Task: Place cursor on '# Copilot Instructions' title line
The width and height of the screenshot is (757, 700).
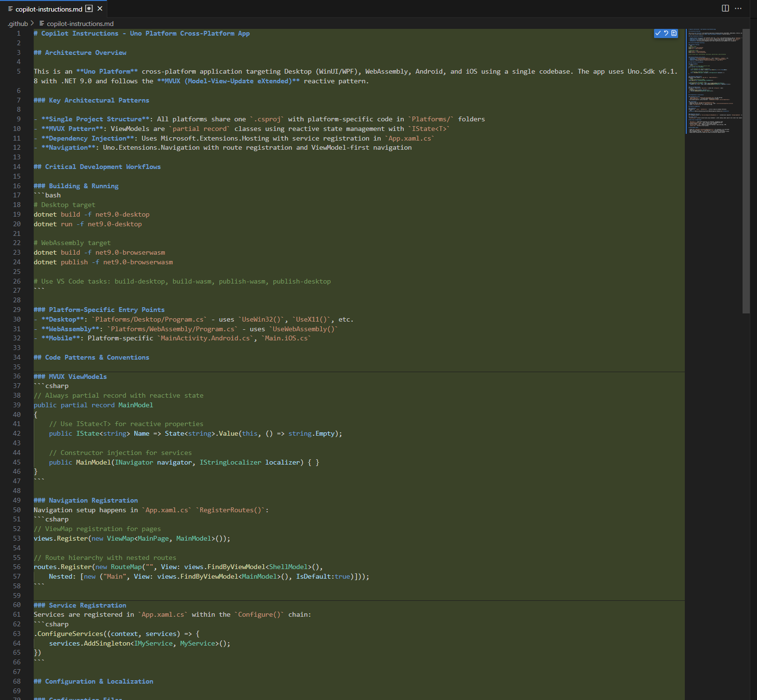Action: pyautogui.click(x=141, y=33)
